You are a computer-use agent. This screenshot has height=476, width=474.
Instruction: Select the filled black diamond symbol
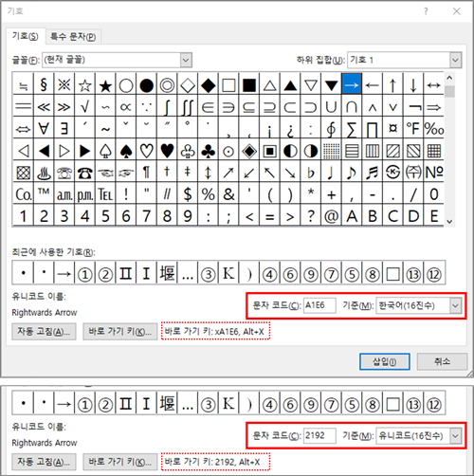pyautogui.click(x=208, y=84)
